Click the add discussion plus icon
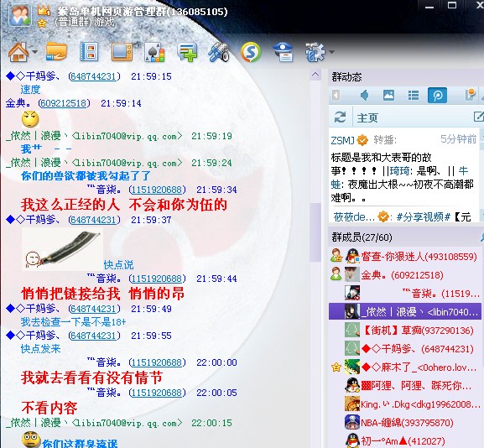This screenshot has height=448, width=484. click(187, 52)
